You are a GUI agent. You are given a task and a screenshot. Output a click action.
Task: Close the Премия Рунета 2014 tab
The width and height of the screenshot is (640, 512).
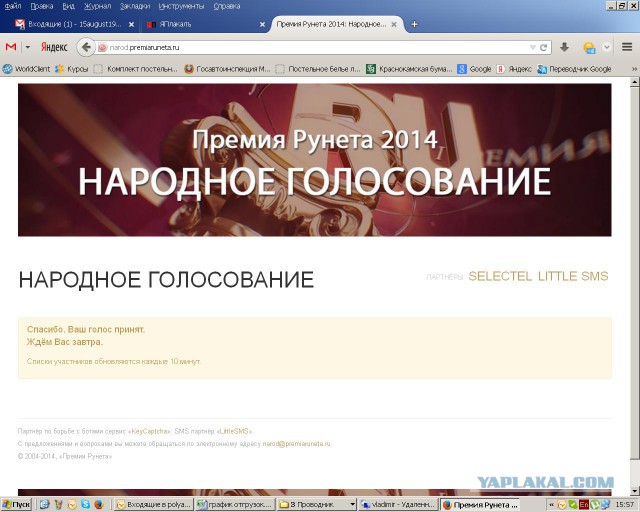click(x=394, y=24)
